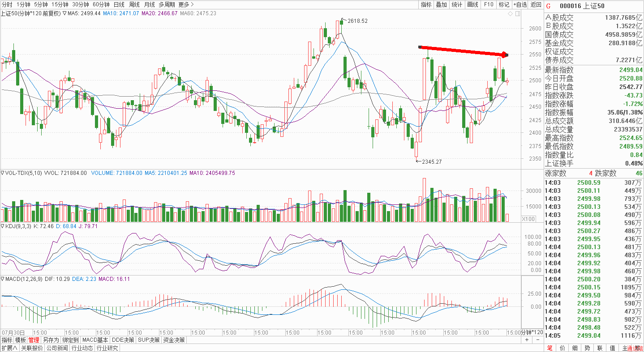644x352 pixels.
Task: Open the SUP决策 tab
Action: [x=149, y=340]
